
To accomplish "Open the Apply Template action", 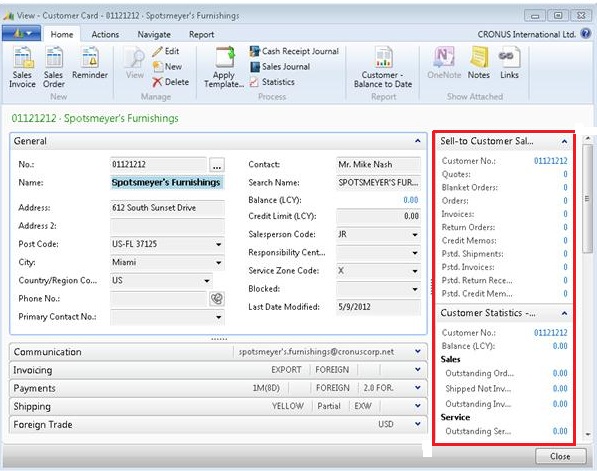I will [x=224, y=67].
